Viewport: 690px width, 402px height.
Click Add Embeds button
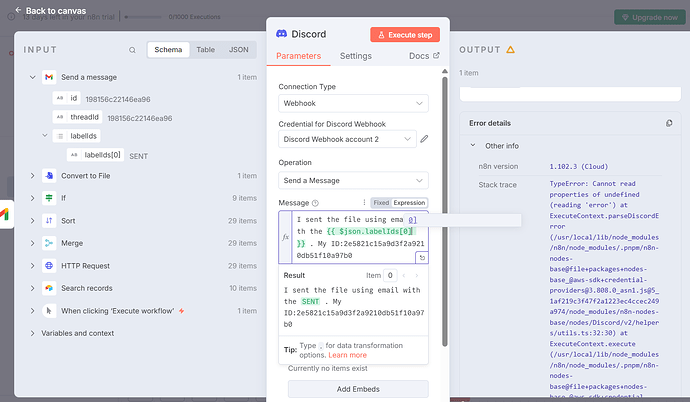[358, 389]
